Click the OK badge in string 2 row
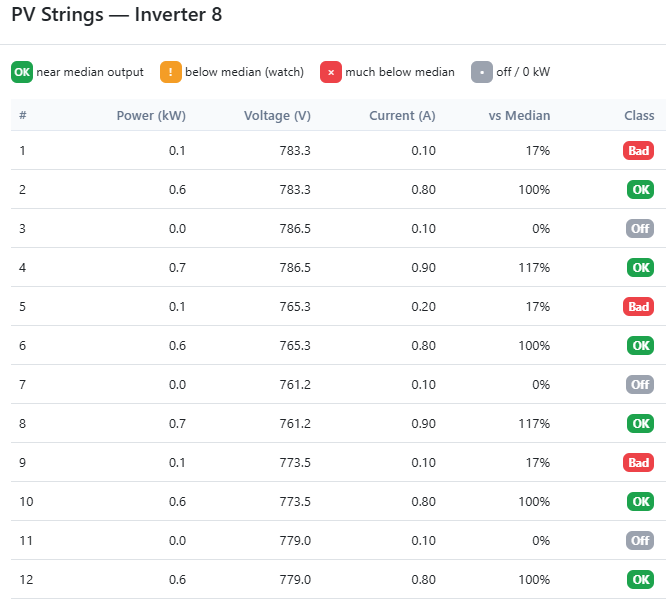 640,189
